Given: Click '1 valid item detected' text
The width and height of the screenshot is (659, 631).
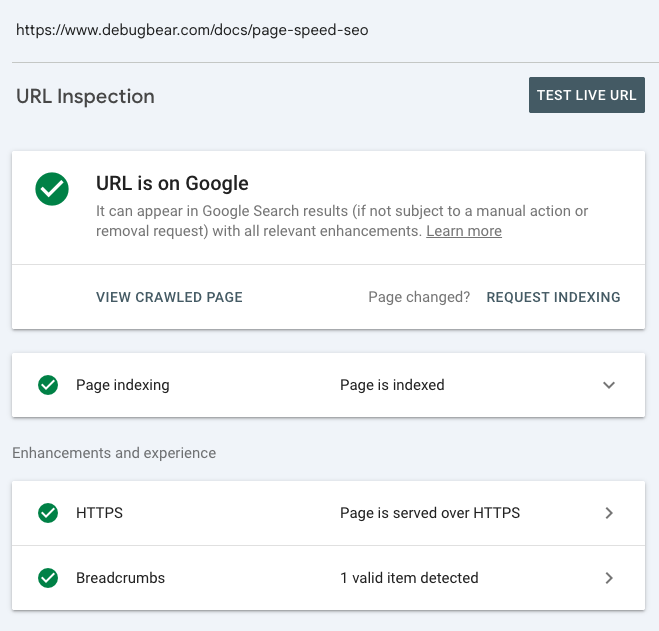Looking at the screenshot, I should coord(409,578).
